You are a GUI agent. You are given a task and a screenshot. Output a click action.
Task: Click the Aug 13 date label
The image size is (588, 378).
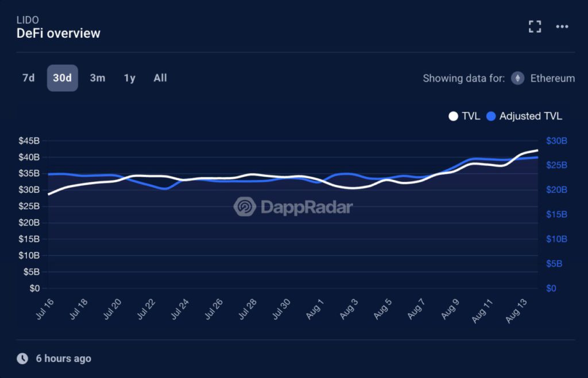517,311
